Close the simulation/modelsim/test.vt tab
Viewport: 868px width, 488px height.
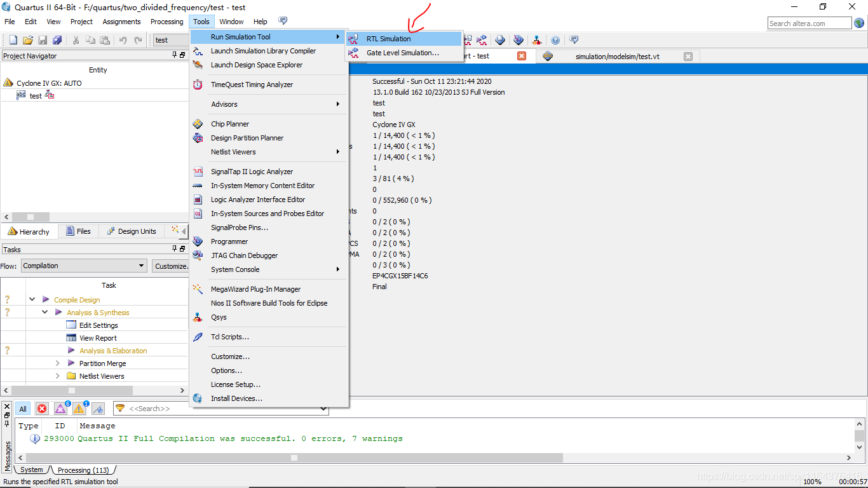[688, 56]
